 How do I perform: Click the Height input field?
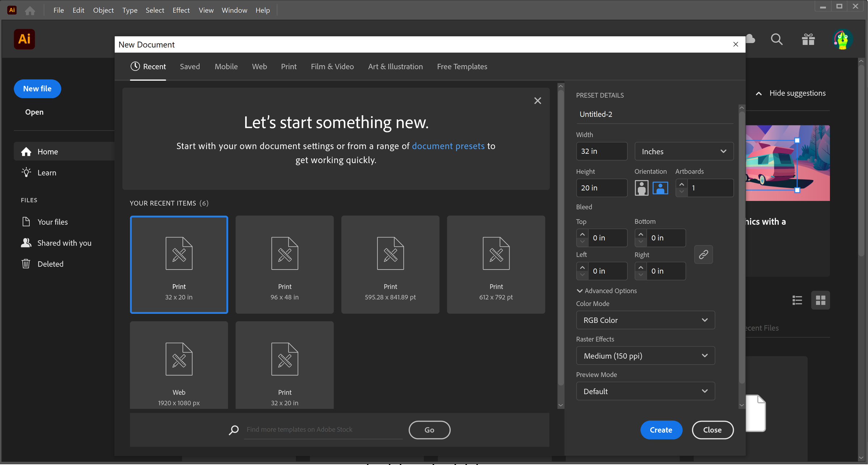click(601, 188)
